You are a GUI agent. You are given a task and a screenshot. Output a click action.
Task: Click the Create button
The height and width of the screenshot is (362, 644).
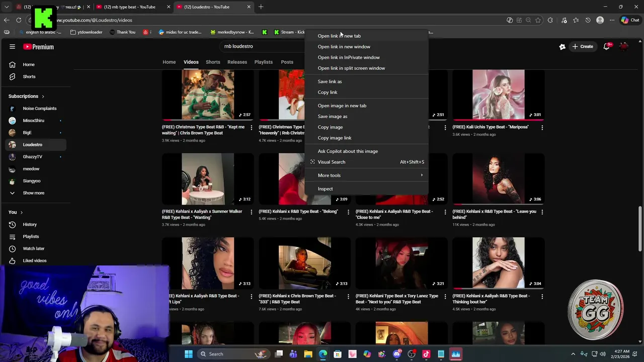point(583,46)
